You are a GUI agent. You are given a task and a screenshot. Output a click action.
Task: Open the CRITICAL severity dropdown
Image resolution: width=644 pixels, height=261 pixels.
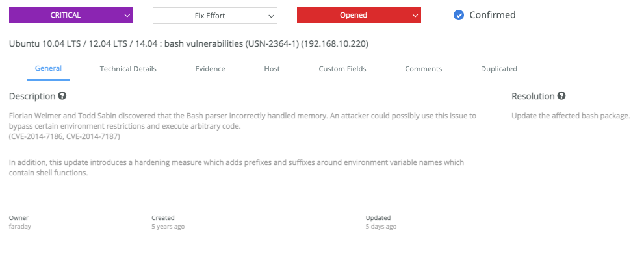coord(71,15)
